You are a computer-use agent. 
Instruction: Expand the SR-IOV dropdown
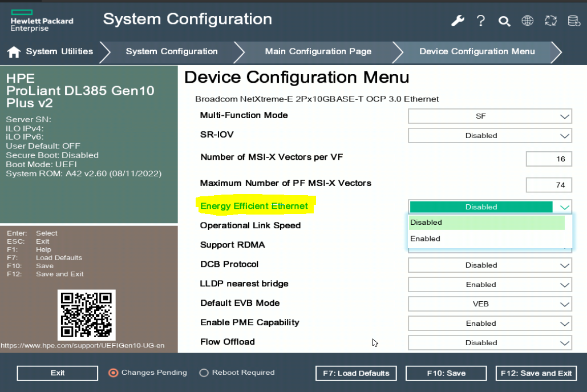coord(489,136)
